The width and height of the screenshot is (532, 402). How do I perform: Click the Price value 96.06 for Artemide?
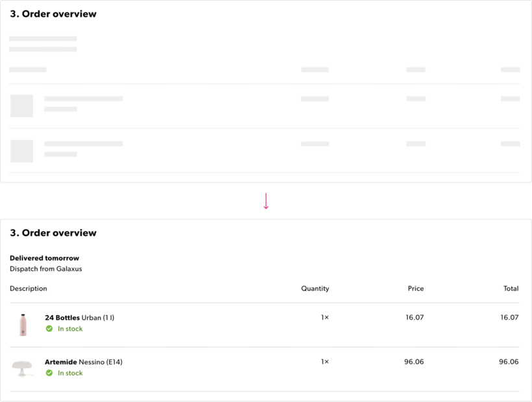pos(413,362)
